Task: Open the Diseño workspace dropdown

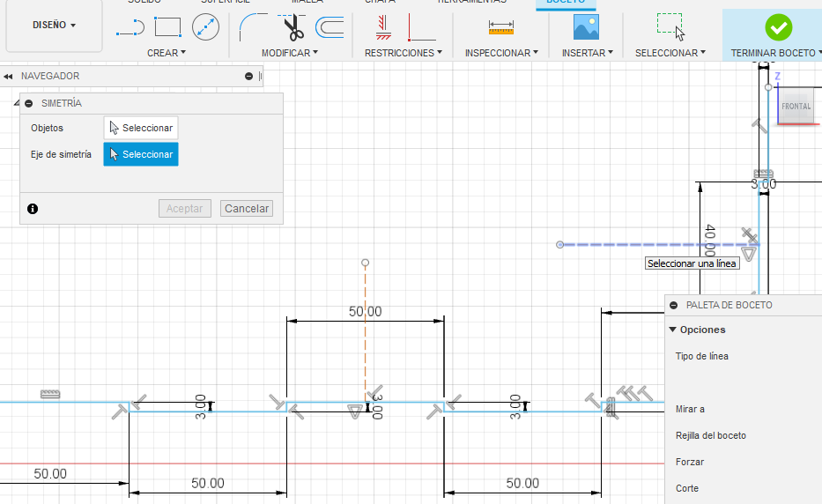Action: [x=54, y=25]
